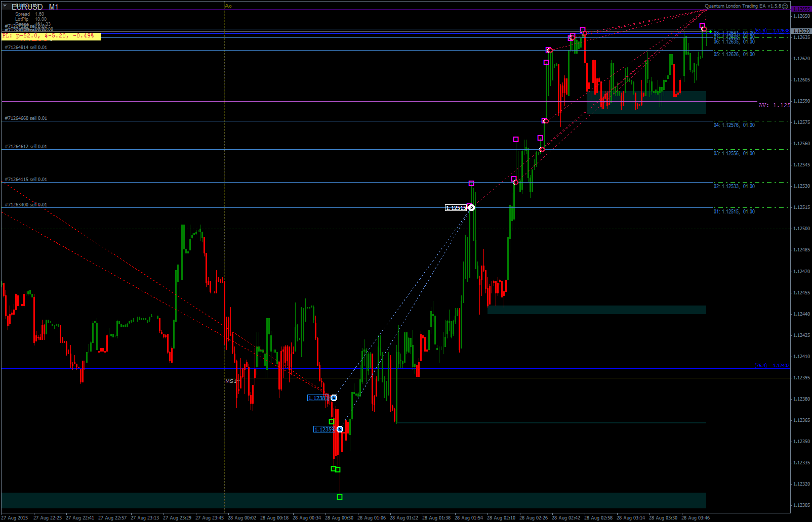Click the 27 Aug 23:45 time axis label

[210, 517]
